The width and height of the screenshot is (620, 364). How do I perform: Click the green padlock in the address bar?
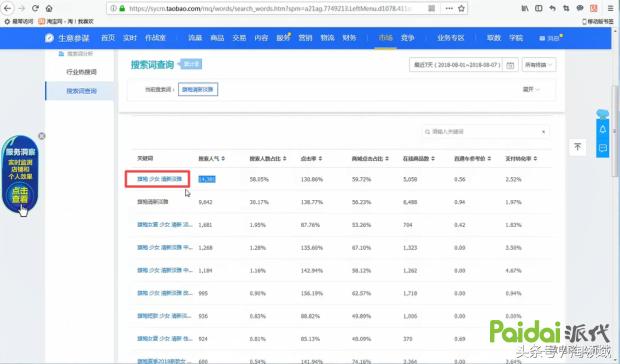(x=122, y=8)
